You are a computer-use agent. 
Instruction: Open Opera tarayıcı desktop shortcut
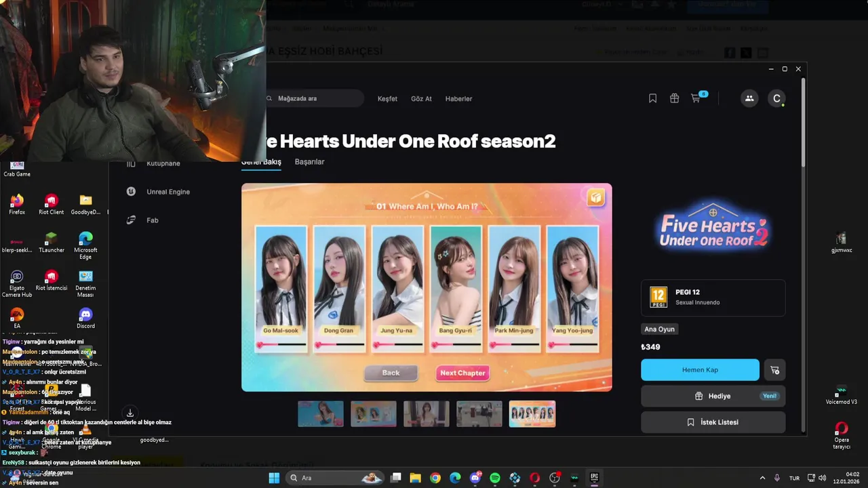click(x=842, y=435)
